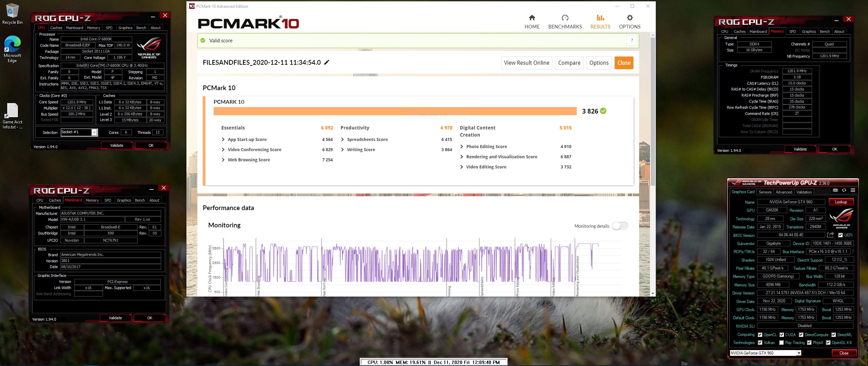
Task: Click the green check next to score 3 826
Action: [x=603, y=111]
